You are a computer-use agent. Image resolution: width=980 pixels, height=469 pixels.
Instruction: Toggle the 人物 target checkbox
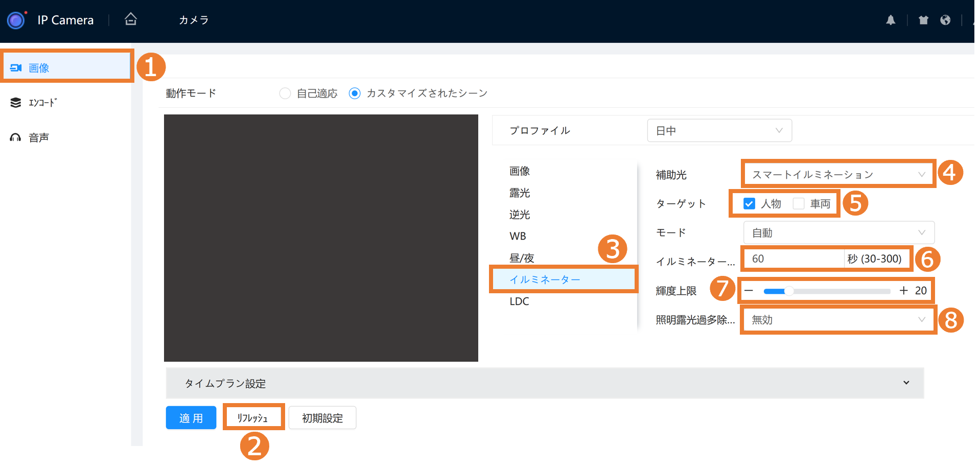click(x=749, y=204)
